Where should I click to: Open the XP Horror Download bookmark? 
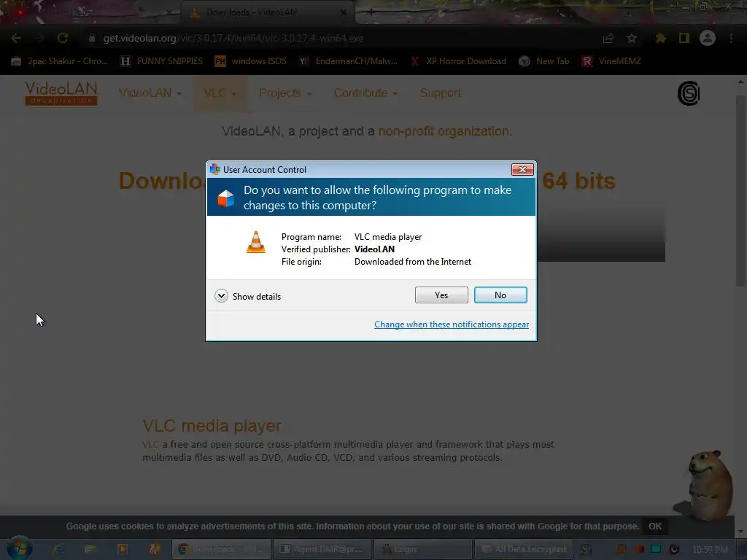pyautogui.click(x=458, y=61)
